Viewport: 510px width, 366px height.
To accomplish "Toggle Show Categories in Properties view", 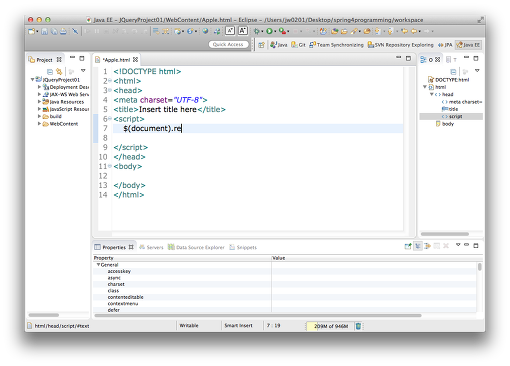I will pos(418,246).
